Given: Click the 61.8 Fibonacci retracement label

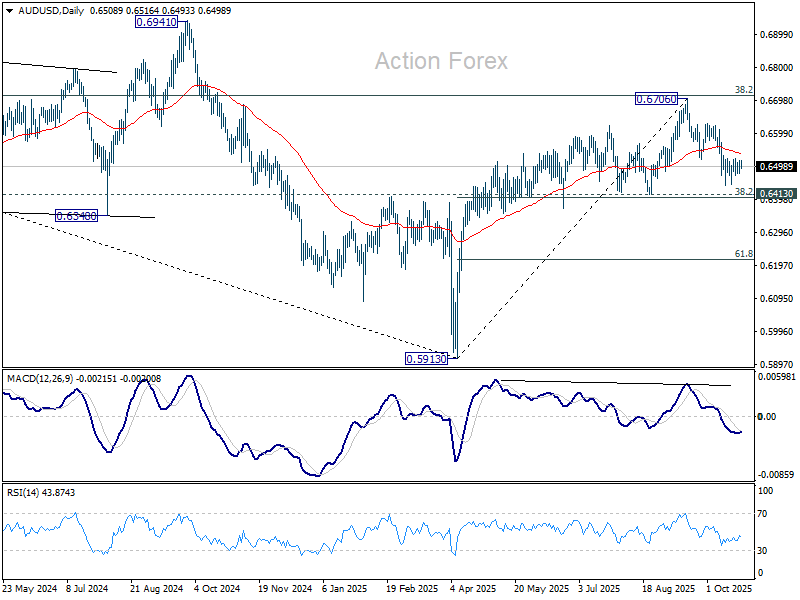Looking at the screenshot, I should pos(743,254).
